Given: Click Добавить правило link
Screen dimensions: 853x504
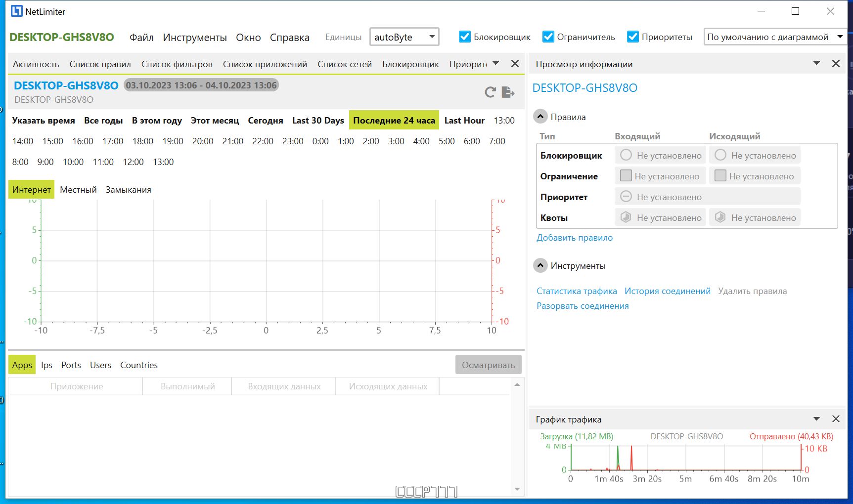Looking at the screenshot, I should 575,238.
